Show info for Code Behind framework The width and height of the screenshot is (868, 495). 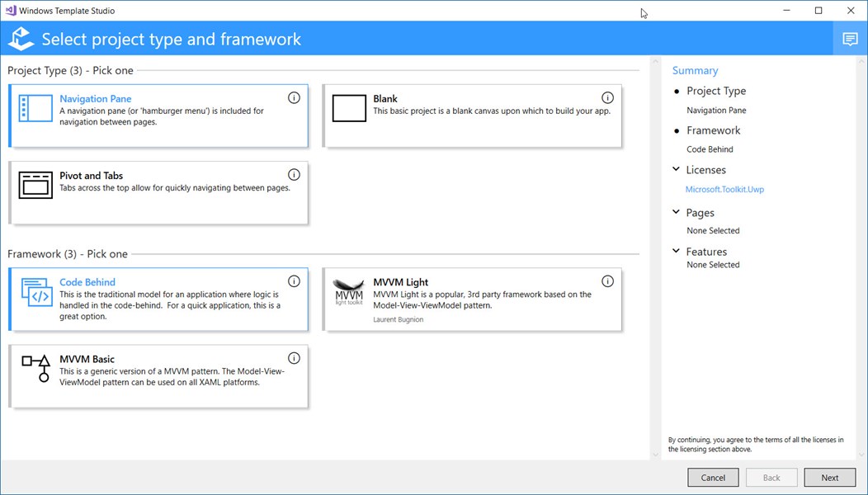[294, 281]
